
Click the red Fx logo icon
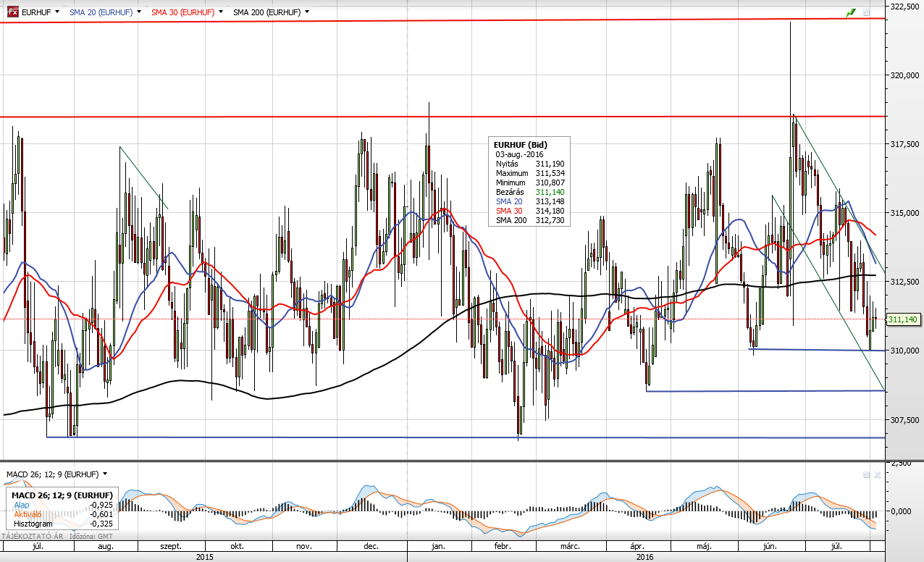point(12,12)
